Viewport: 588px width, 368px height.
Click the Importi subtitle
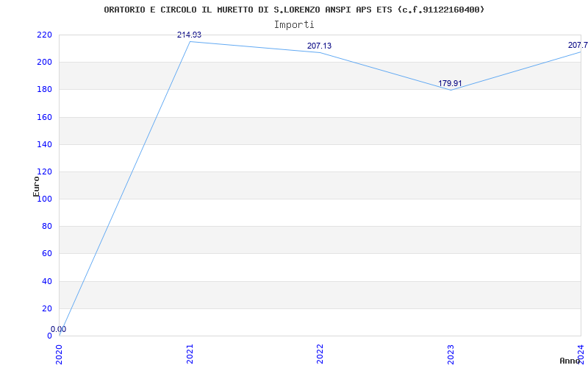294,25
